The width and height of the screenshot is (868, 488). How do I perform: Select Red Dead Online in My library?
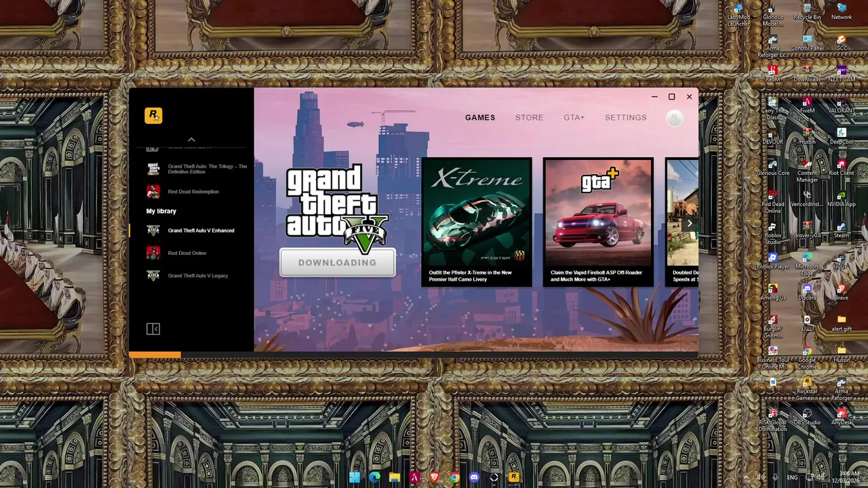[x=191, y=253]
